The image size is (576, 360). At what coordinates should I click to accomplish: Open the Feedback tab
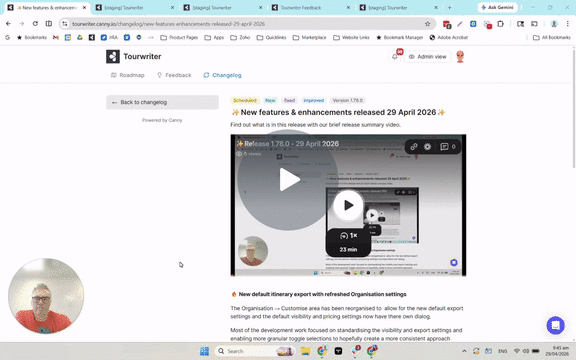174,75
